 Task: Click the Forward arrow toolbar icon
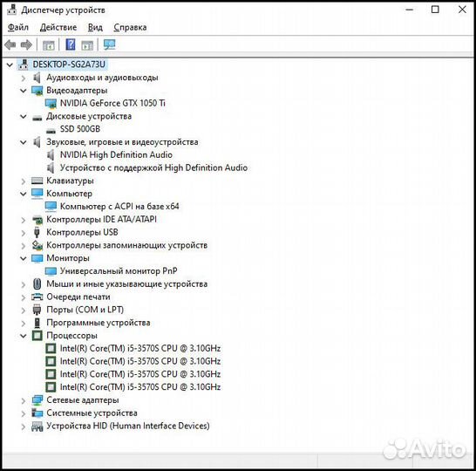(26, 45)
